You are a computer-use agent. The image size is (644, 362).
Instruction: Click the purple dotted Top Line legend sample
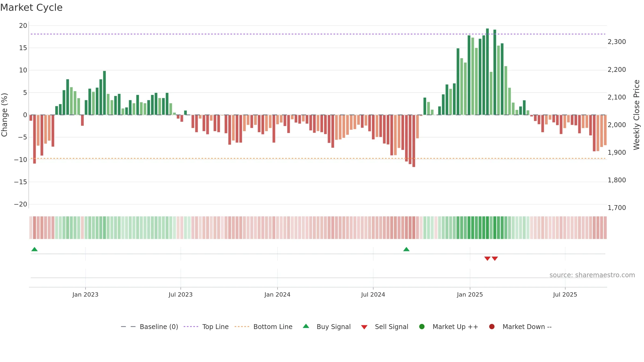click(x=191, y=327)
